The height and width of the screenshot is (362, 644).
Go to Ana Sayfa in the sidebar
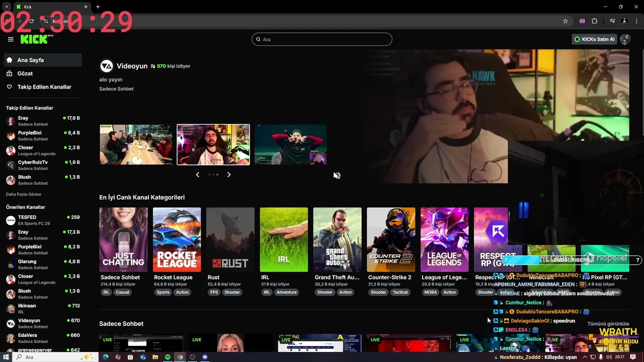(42, 60)
